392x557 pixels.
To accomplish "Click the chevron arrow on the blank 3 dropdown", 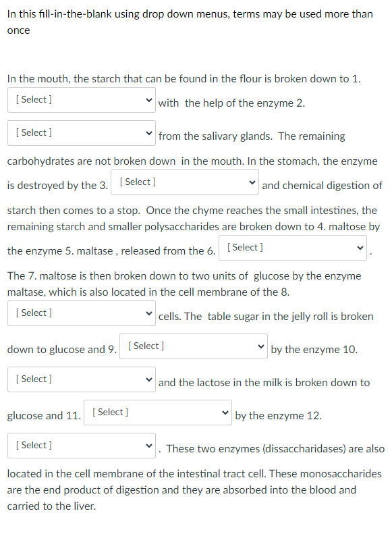I will [253, 182].
